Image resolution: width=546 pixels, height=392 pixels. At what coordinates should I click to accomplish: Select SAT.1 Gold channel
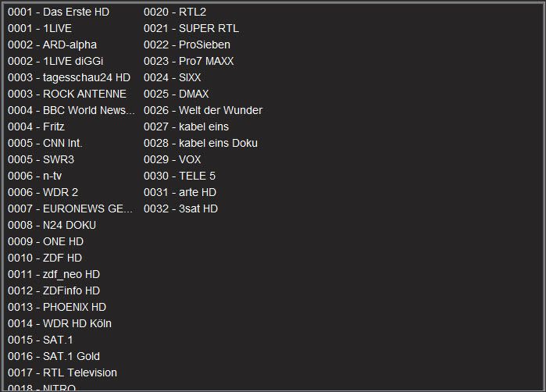tap(54, 356)
